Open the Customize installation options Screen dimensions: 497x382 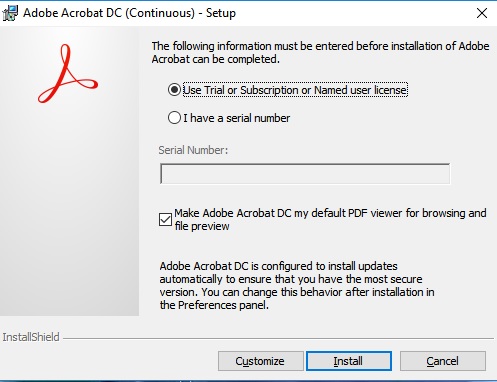[x=261, y=361]
